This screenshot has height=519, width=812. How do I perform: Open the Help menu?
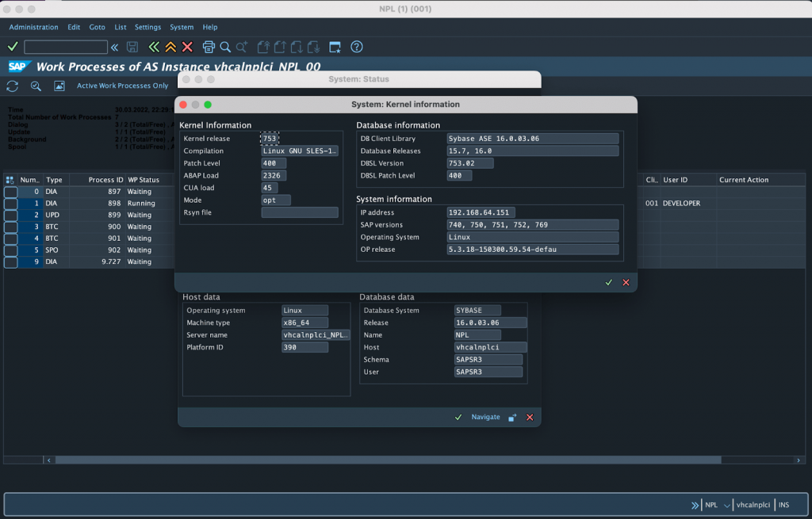[x=209, y=27]
